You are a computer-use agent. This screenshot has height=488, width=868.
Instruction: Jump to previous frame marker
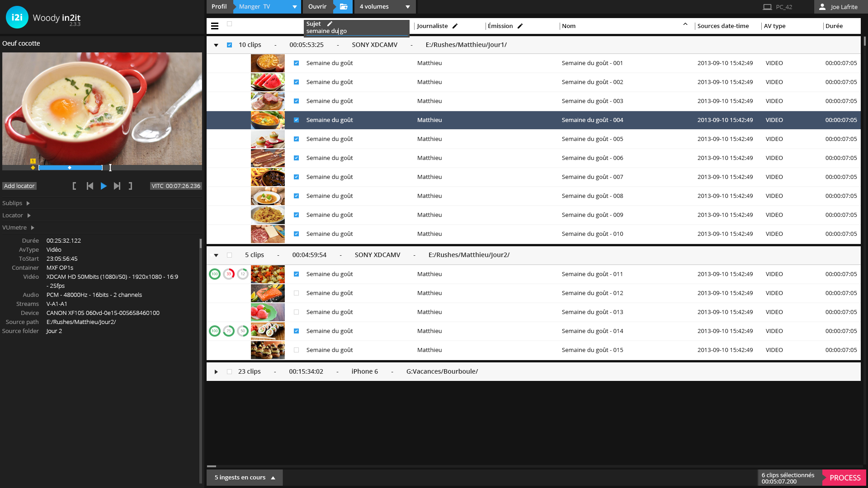pyautogui.click(x=90, y=186)
